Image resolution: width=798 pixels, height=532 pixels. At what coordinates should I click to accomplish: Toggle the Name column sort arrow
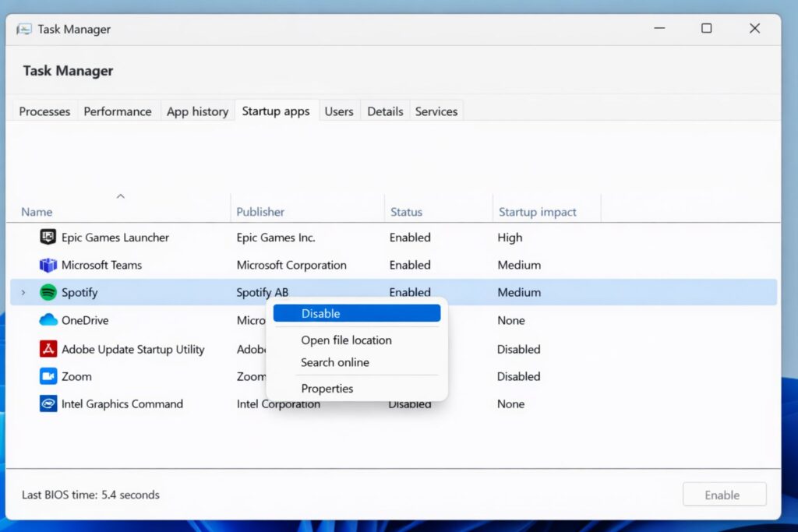tap(120, 196)
